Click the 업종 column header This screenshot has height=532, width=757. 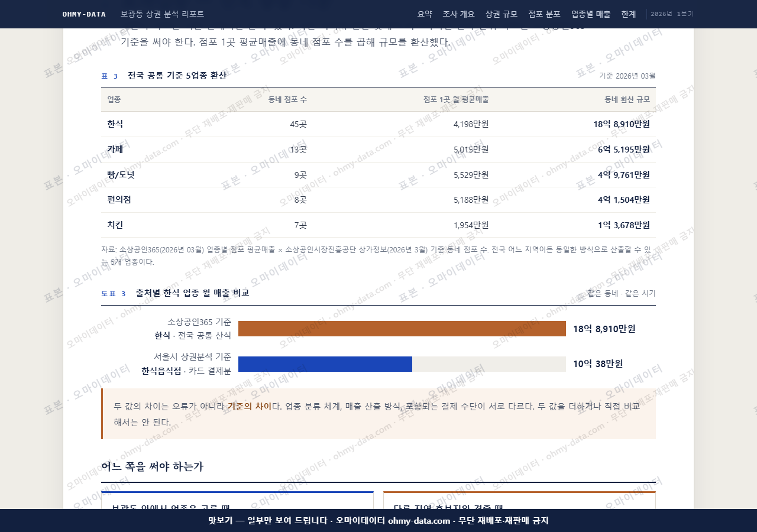(x=114, y=99)
